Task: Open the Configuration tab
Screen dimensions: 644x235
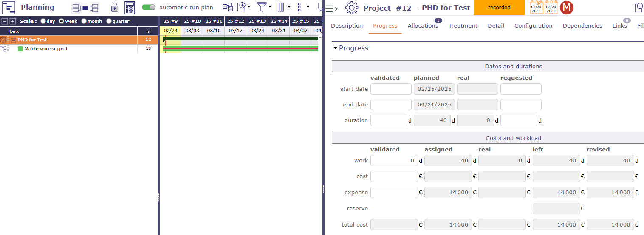Action: tap(533, 26)
